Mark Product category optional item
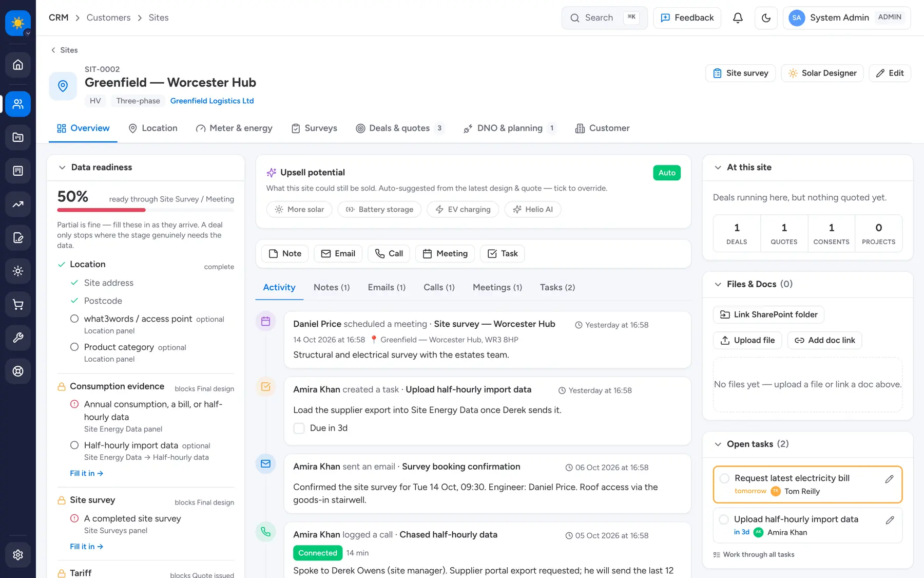The width and height of the screenshot is (924, 578). 74,347
